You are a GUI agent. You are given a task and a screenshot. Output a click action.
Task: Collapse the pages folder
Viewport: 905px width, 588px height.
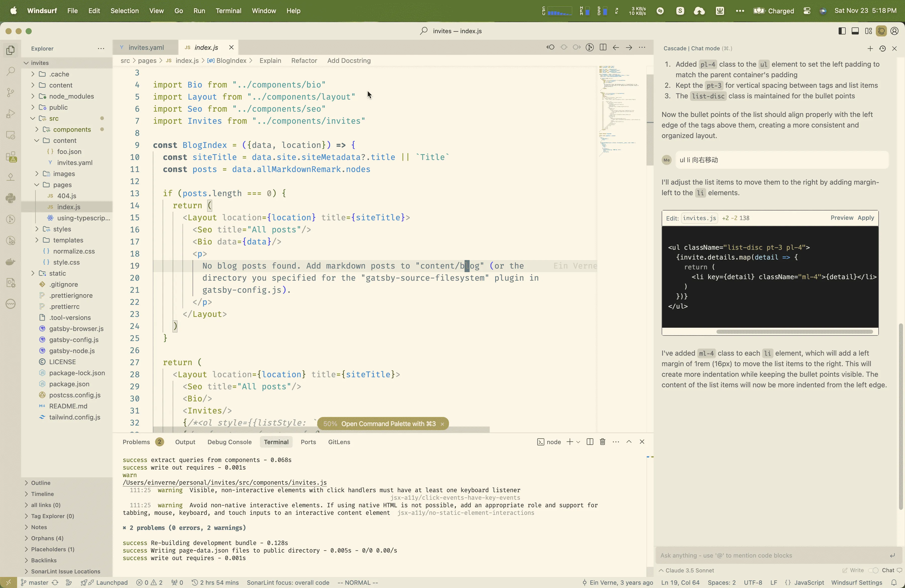(x=62, y=184)
